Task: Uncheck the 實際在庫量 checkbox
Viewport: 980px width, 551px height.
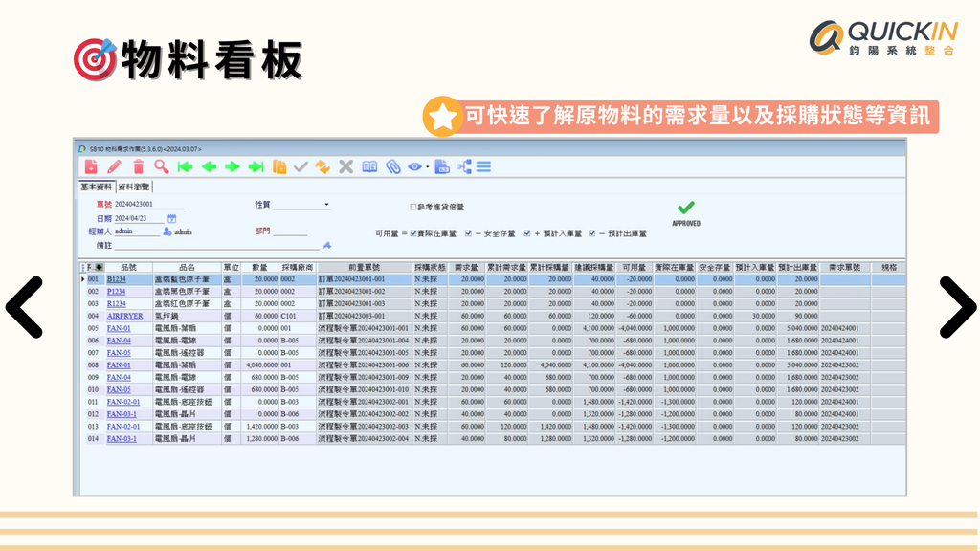Action: [413, 233]
